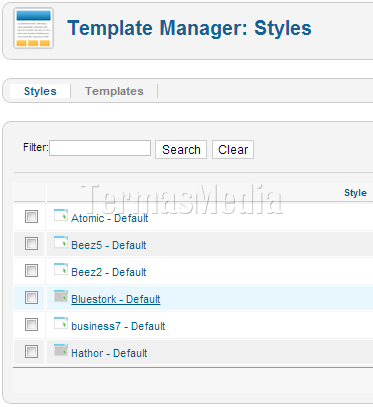373x407 pixels.
Task: Click the preview icon beside Hathor - Default
Action: 61,350
